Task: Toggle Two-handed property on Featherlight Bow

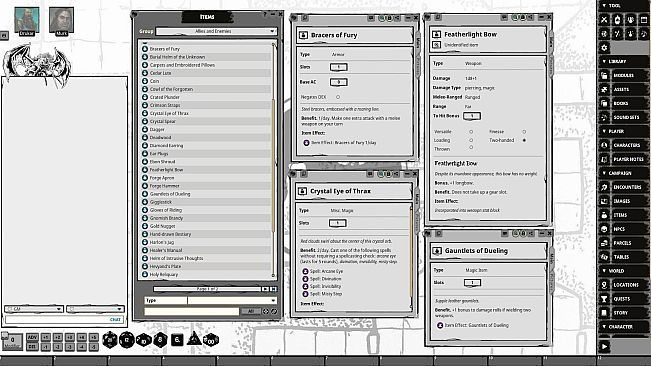Action: [524, 140]
